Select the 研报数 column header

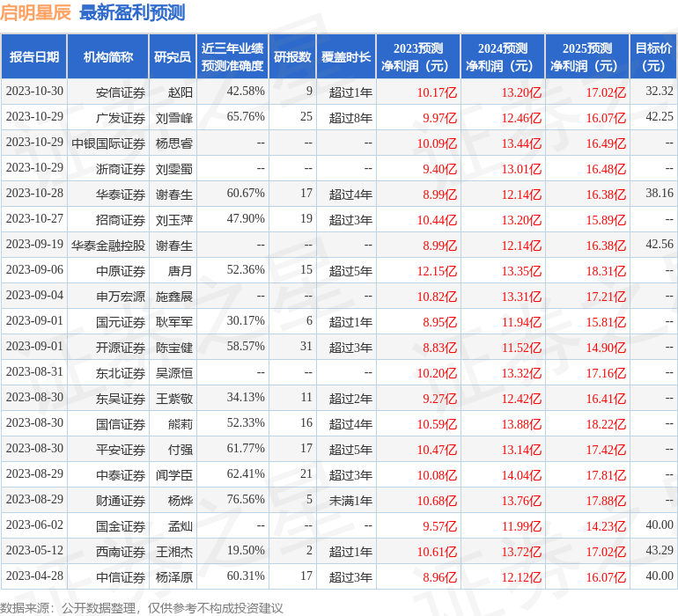click(292, 56)
